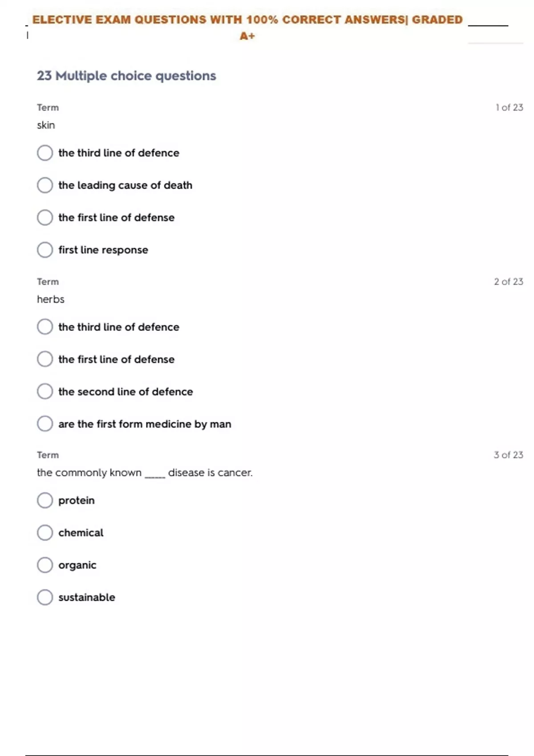Click the "23 Multiple choice questions" heading
The height and width of the screenshot is (756, 534).
[x=126, y=76]
